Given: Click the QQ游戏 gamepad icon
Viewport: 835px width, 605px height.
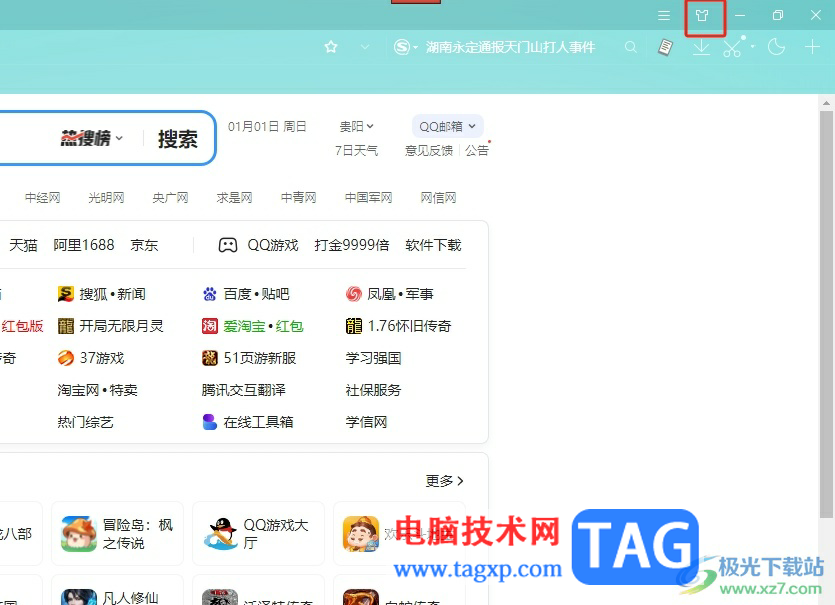Looking at the screenshot, I should tap(228, 245).
